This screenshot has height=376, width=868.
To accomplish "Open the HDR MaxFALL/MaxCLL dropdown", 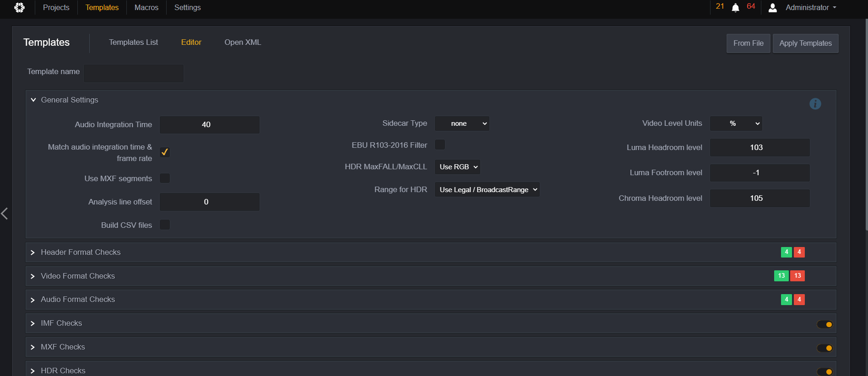I will coord(457,167).
